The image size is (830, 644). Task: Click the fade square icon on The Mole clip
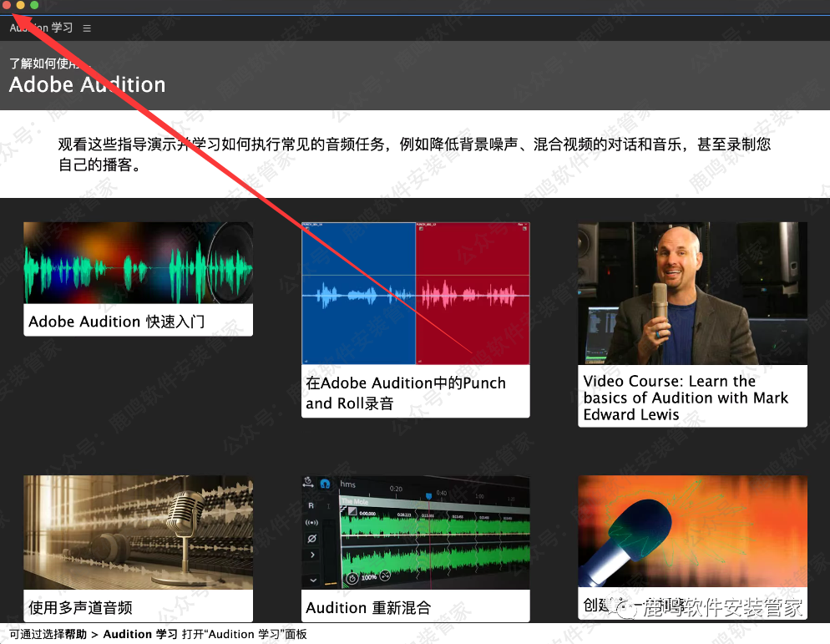(x=352, y=511)
